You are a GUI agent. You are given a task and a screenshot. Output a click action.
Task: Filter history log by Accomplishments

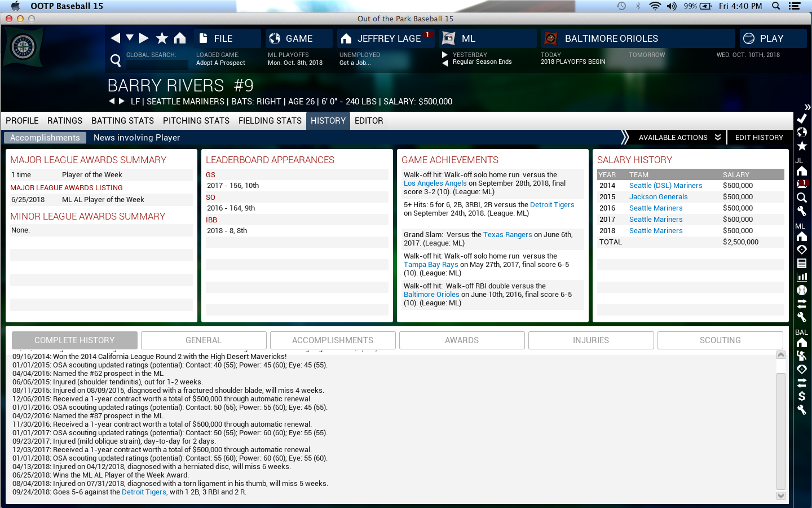click(333, 340)
